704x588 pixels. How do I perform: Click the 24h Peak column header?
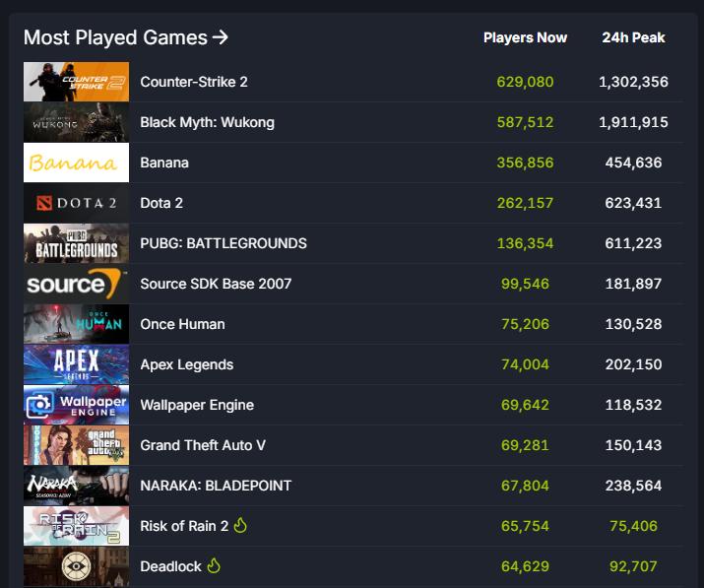pos(633,37)
